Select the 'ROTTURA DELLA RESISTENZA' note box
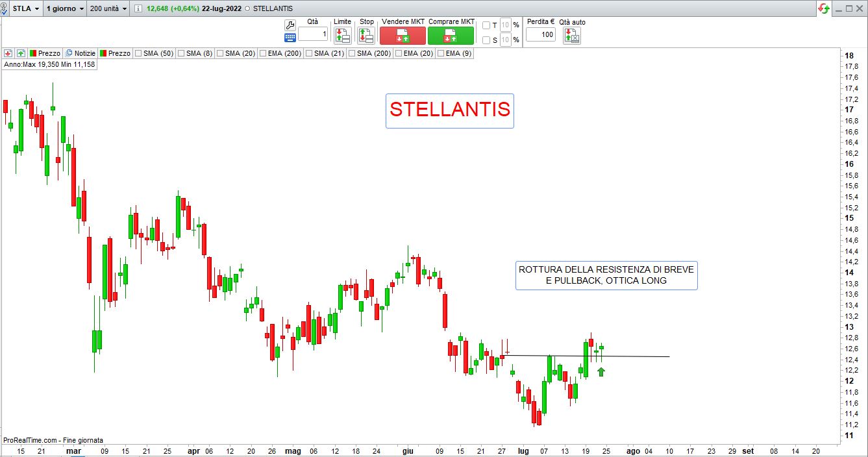 [606, 275]
